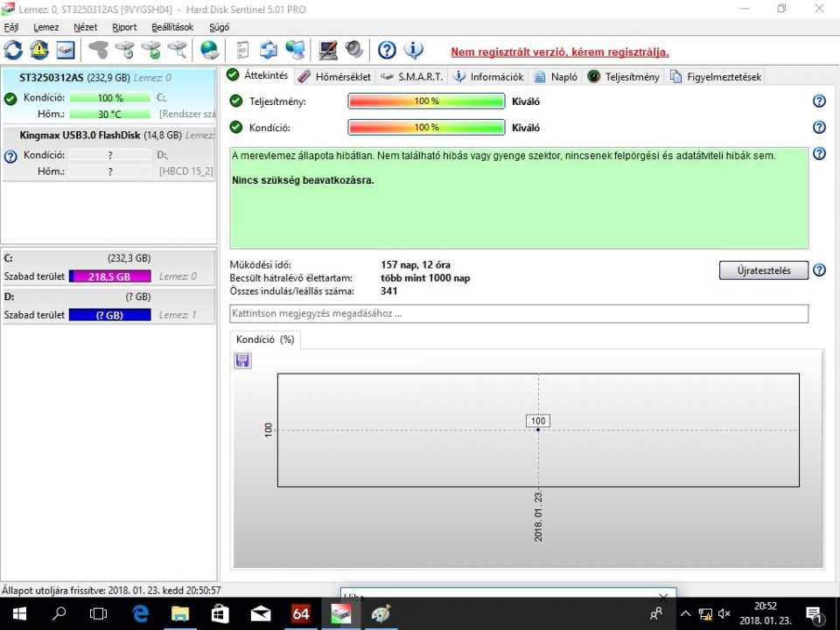Click the Működési idő value 157 nap, 12 óra
The image size is (840, 630).
point(416,264)
